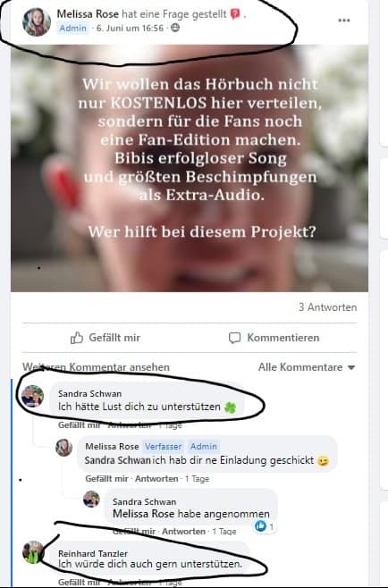Open Sandra Schwan's avatar on first comment
The image size is (388, 588).
point(33,396)
